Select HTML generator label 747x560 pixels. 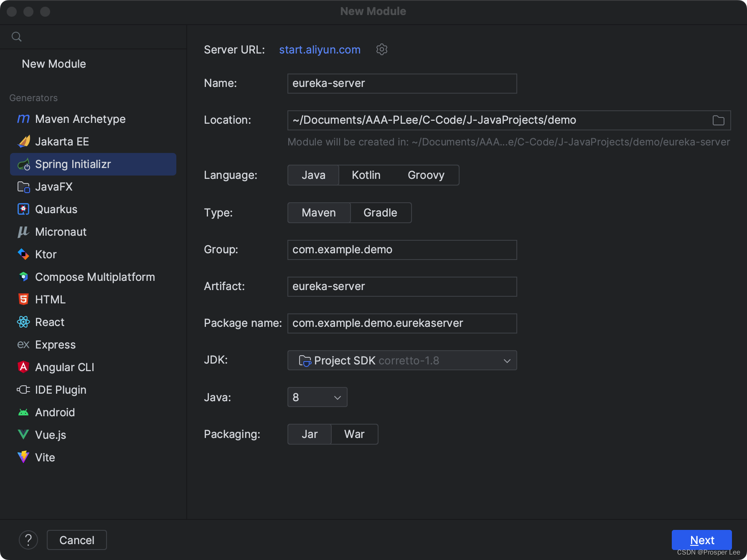click(x=50, y=300)
